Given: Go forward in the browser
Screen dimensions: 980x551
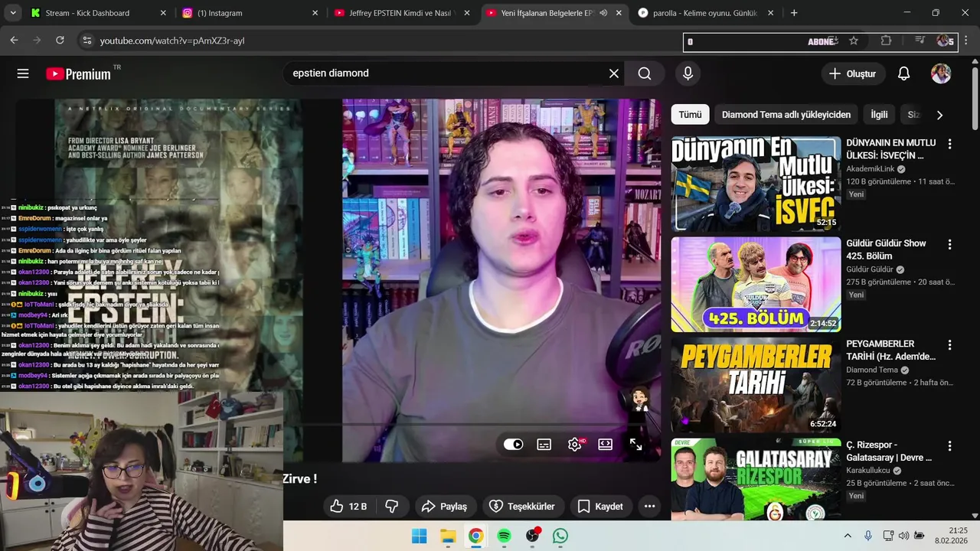Looking at the screenshot, I should (37, 41).
